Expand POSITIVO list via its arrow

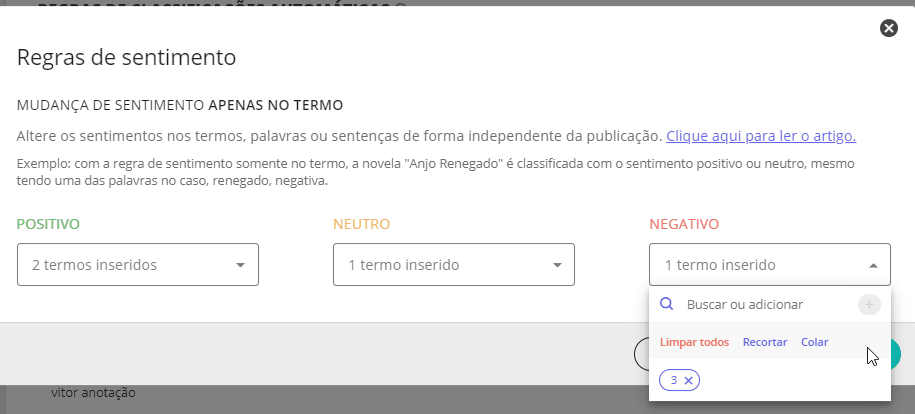point(240,265)
